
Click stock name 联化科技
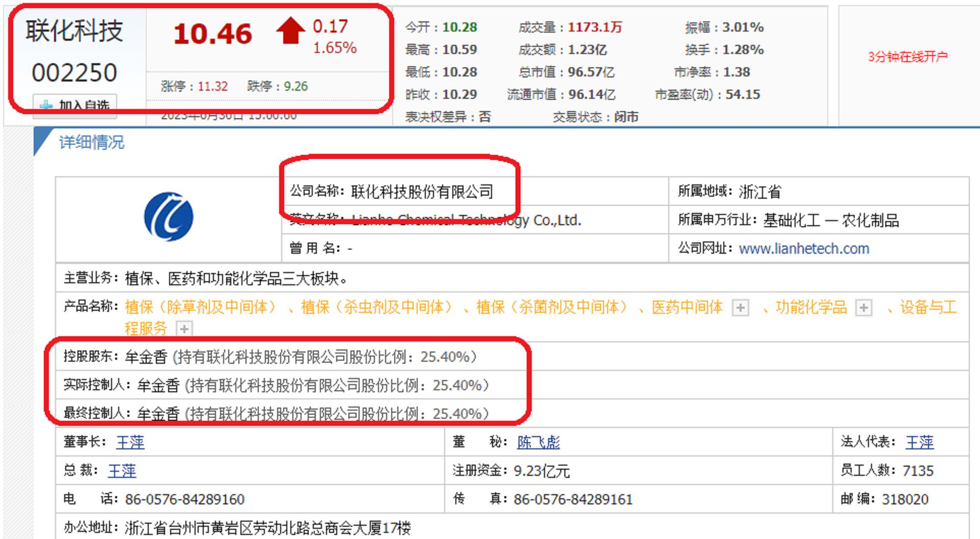pos(74,31)
